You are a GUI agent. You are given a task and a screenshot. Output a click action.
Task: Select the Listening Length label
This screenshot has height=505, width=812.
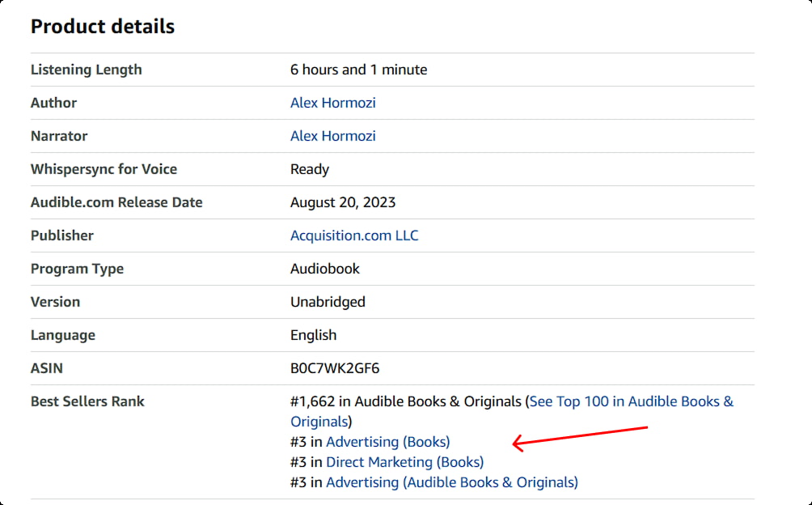click(86, 70)
